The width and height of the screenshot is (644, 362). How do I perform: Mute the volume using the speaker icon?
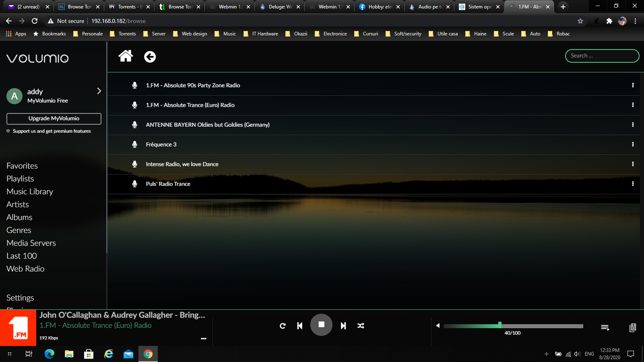(x=438, y=326)
